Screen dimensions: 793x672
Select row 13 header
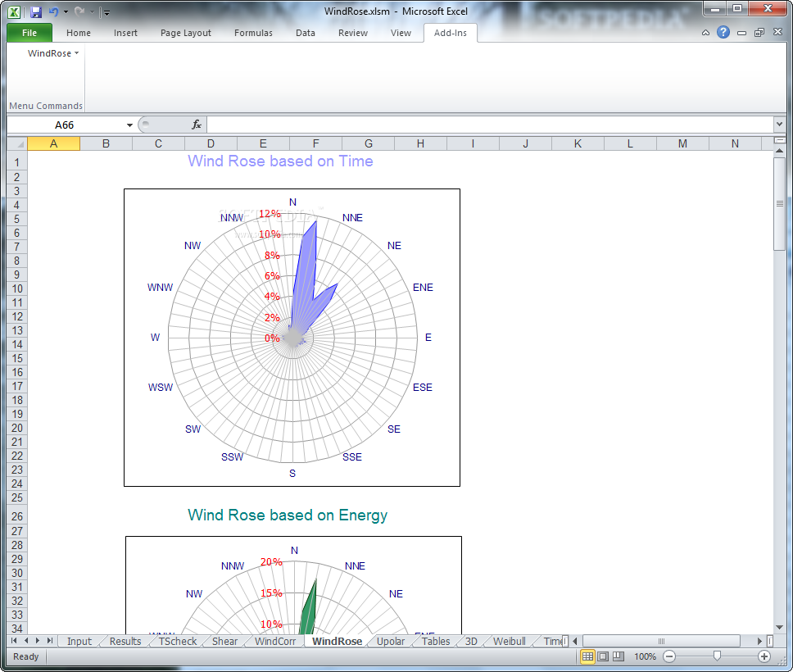17,330
